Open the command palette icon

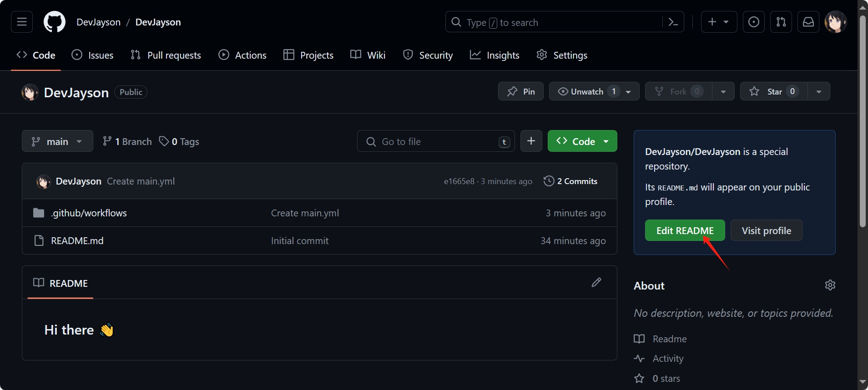[x=673, y=22]
